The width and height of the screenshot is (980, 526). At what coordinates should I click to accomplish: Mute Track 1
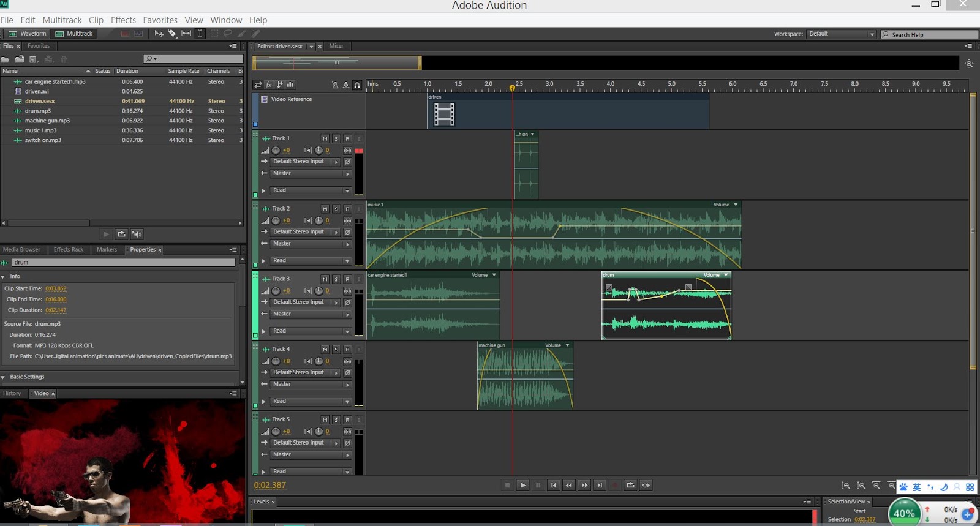[325, 138]
